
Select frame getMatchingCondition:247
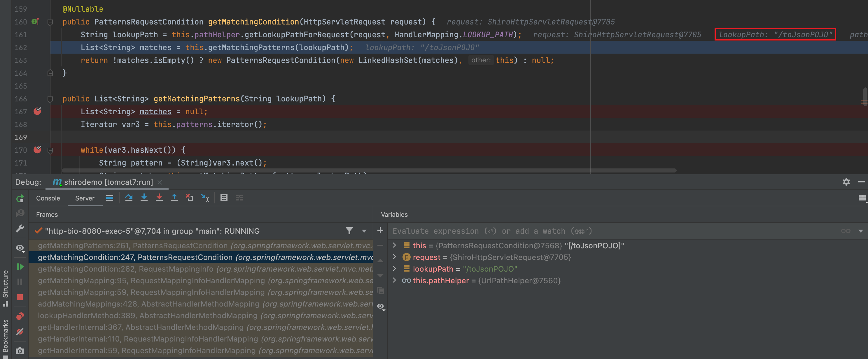click(201, 257)
